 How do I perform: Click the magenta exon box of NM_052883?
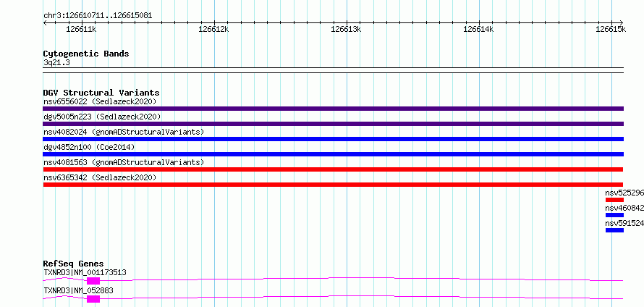pos(93,299)
